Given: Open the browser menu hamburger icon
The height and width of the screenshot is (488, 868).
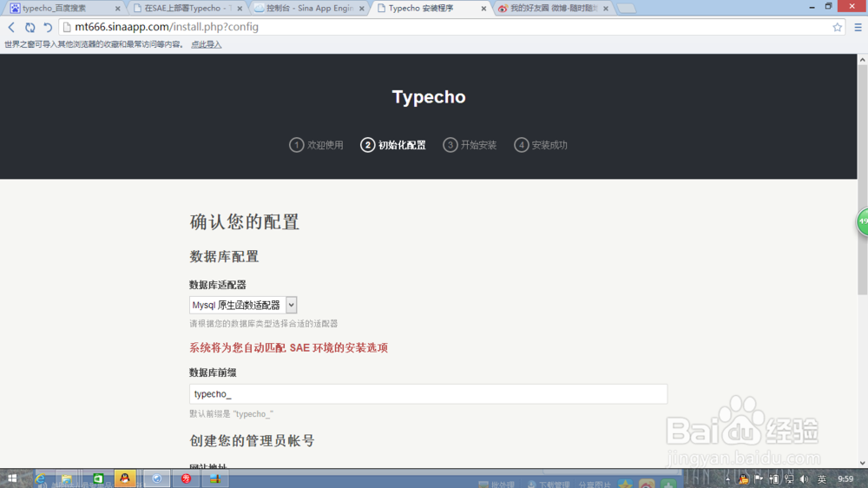Looking at the screenshot, I should click(858, 27).
